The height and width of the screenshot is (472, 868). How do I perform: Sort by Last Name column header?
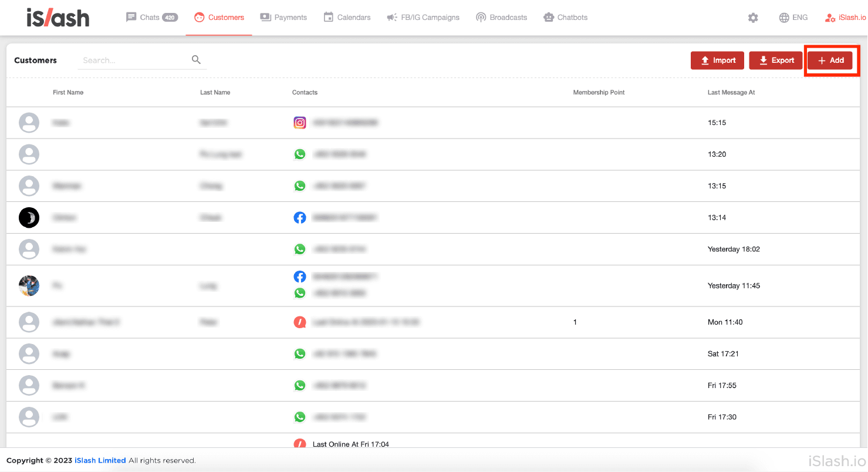pos(215,92)
